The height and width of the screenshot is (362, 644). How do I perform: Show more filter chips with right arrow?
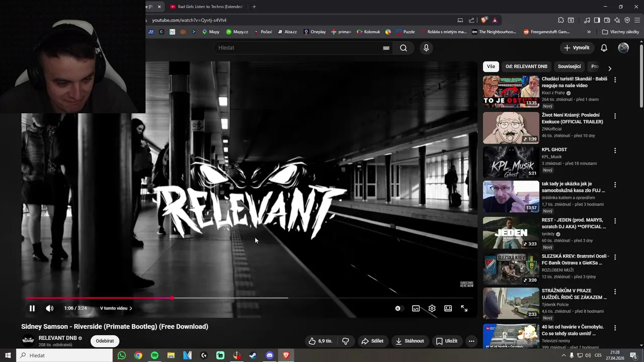pos(610,68)
